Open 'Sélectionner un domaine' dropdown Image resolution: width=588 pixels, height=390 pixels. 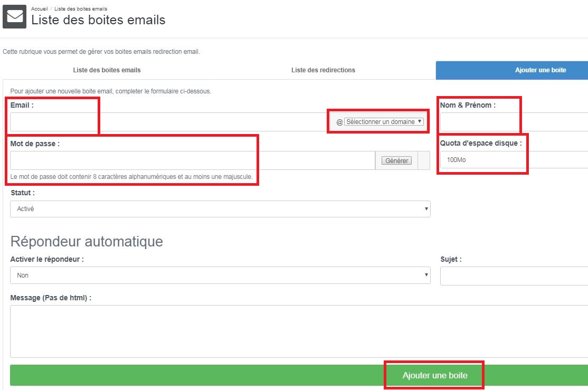(x=384, y=122)
